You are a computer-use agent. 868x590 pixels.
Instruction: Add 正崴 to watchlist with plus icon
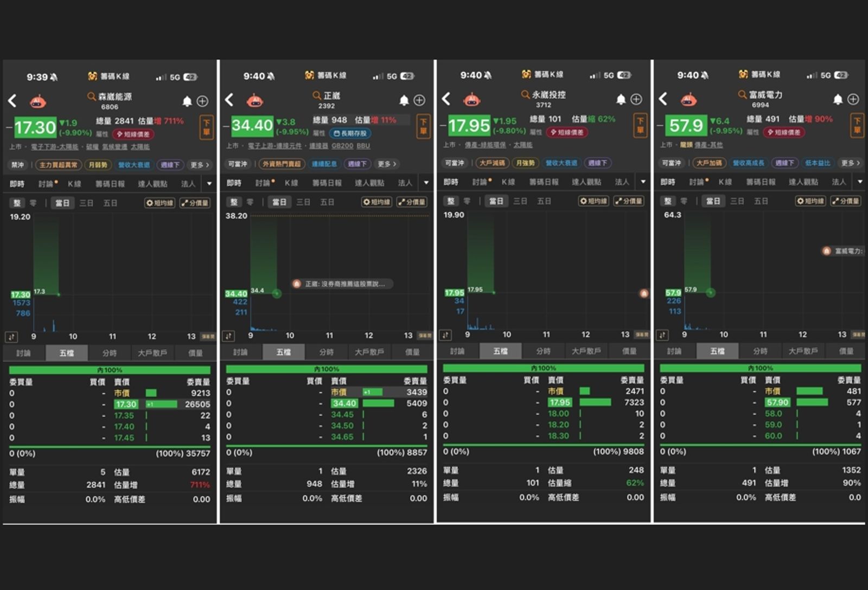point(419,100)
